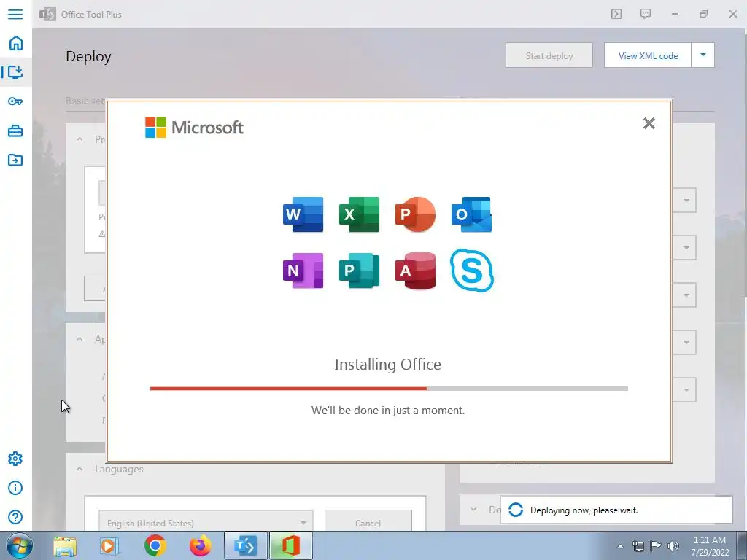Screen dimensions: 747x560
Task: Click the Skype icon in the installer
Action: [x=472, y=271]
